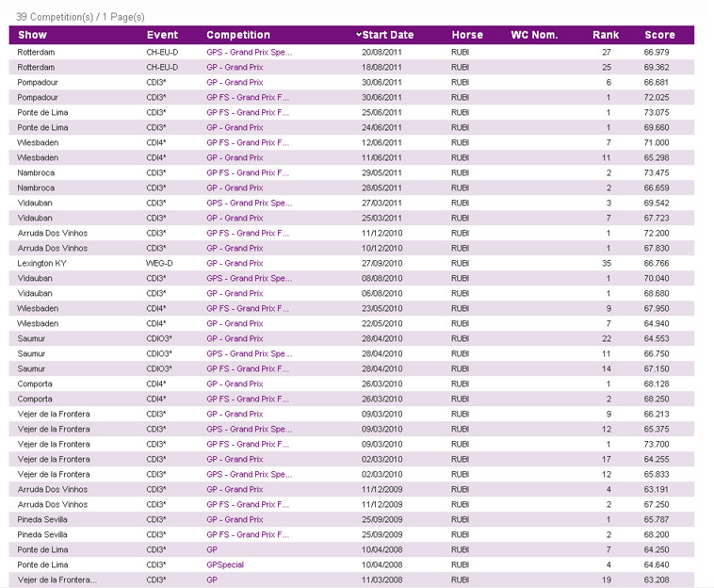Click the Score column header
This screenshot has height=588, width=714.
point(659,35)
